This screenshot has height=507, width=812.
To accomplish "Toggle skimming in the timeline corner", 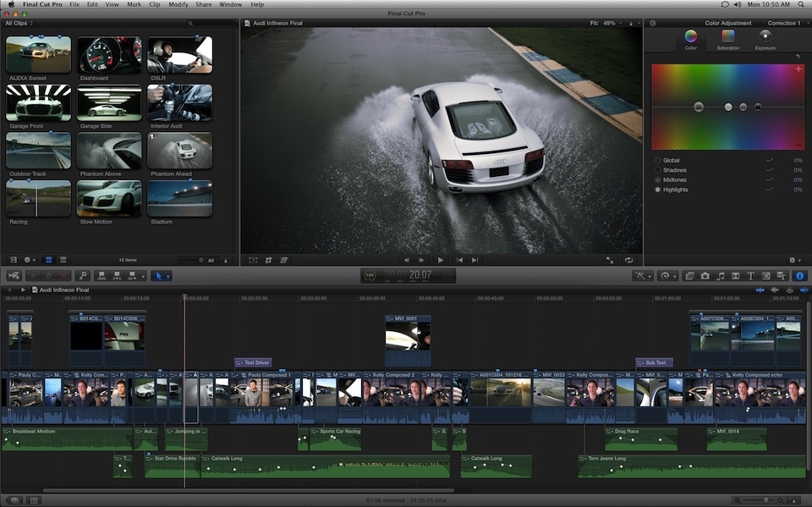I will point(760,289).
